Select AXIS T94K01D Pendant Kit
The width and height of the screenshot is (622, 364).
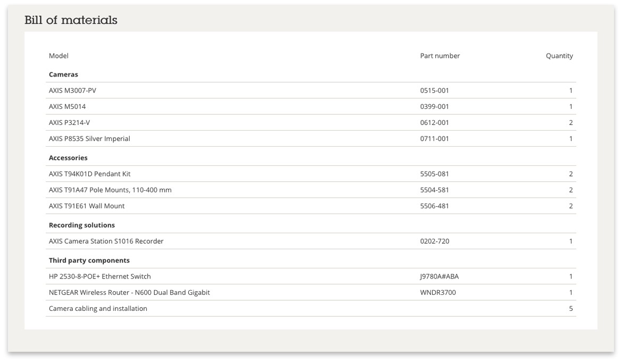(x=90, y=174)
